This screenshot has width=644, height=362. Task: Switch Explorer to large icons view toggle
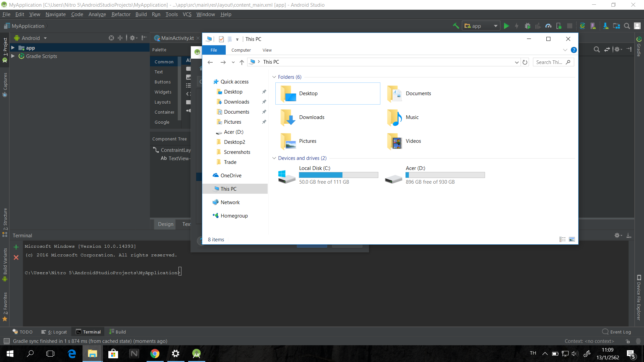tap(572, 239)
